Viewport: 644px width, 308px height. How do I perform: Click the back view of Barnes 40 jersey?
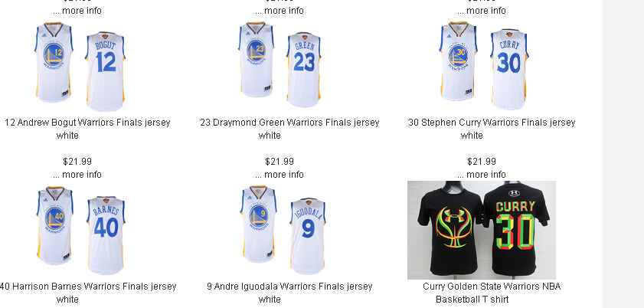[106, 235]
